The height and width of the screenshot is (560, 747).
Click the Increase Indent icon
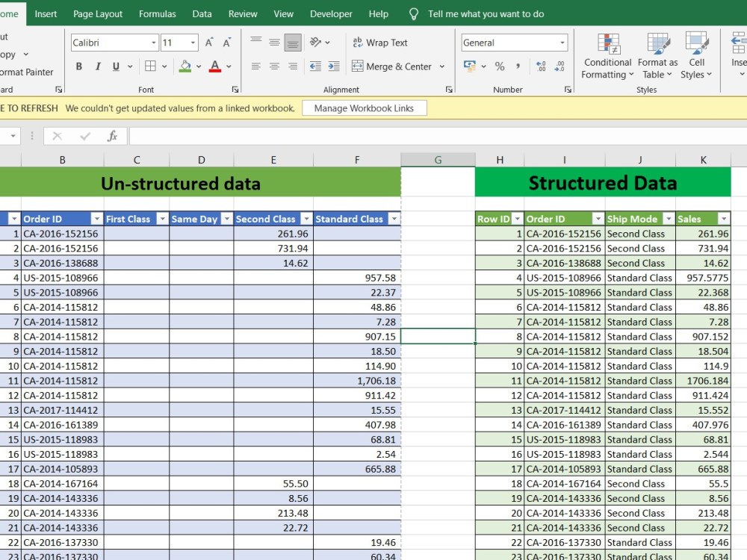(x=334, y=66)
